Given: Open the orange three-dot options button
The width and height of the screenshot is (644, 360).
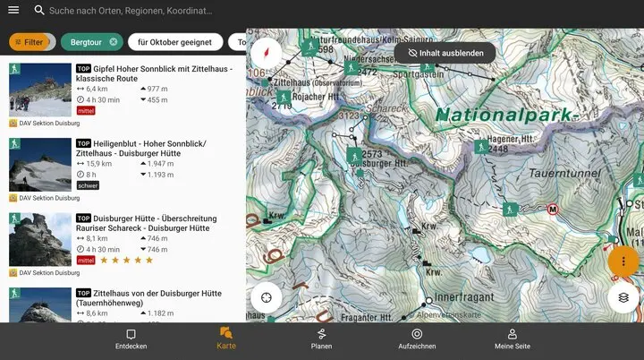Looking at the screenshot, I should (623, 261).
